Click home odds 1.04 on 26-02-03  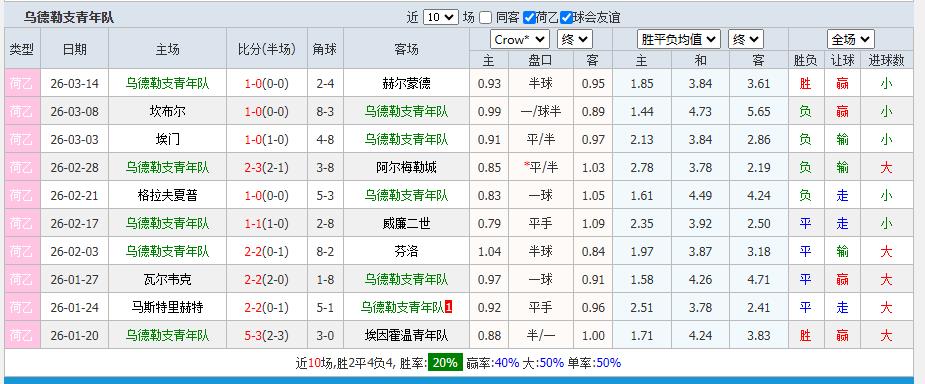tap(489, 251)
